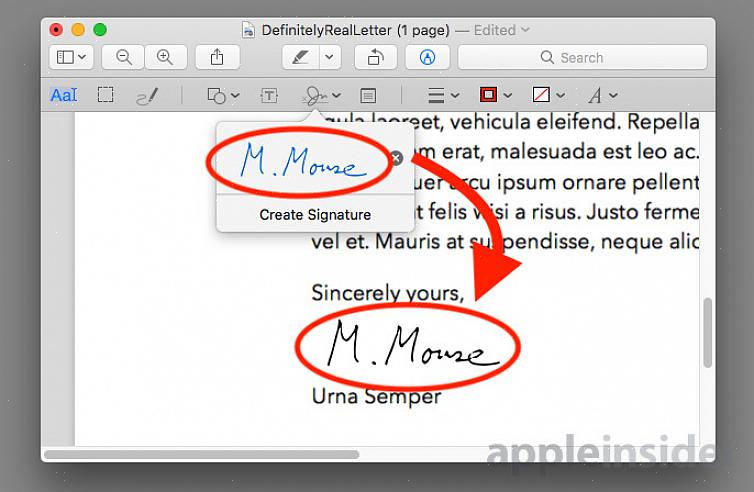This screenshot has height=492, width=754.
Task: Select the Rectangular Selection tool
Action: pyautogui.click(x=106, y=95)
